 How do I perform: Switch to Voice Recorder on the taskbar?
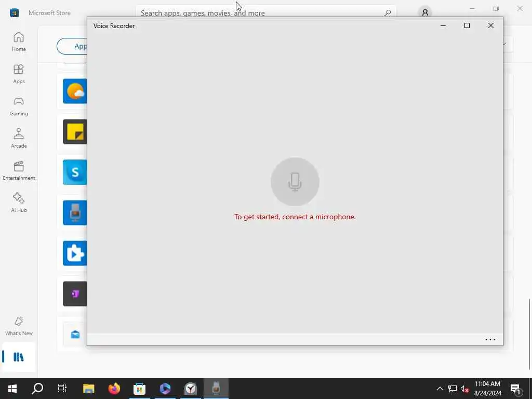(x=216, y=389)
